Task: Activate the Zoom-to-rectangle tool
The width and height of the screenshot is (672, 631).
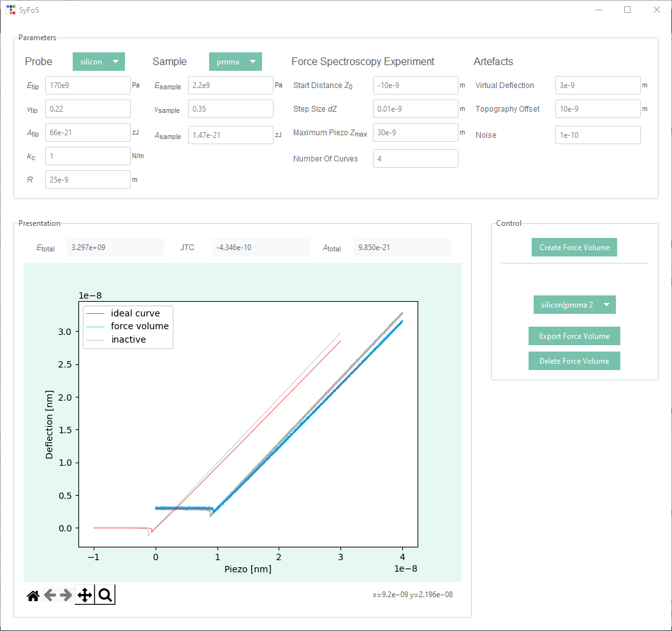Action: click(105, 595)
